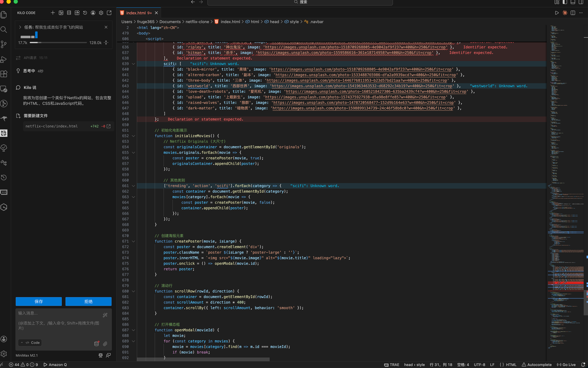Open the Manage gear at activity bar bottom
588x368 pixels.
coord(4,354)
